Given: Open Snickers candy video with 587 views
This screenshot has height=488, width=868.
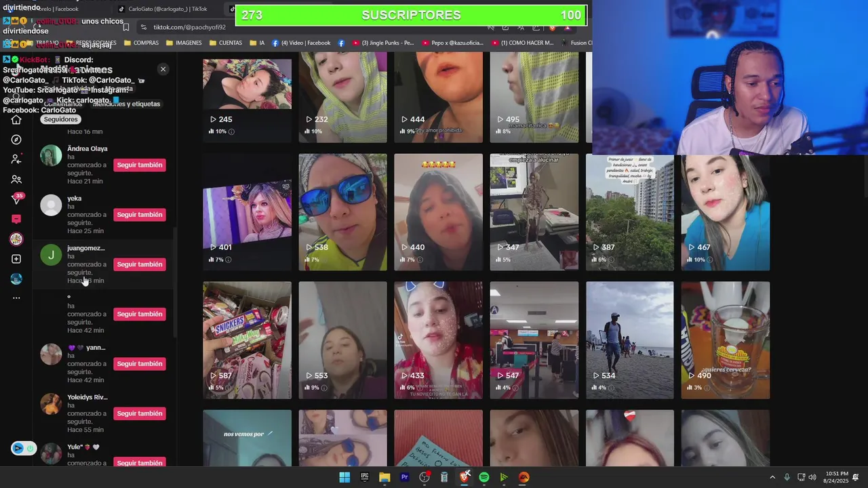Looking at the screenshot, I should point(247,340).
